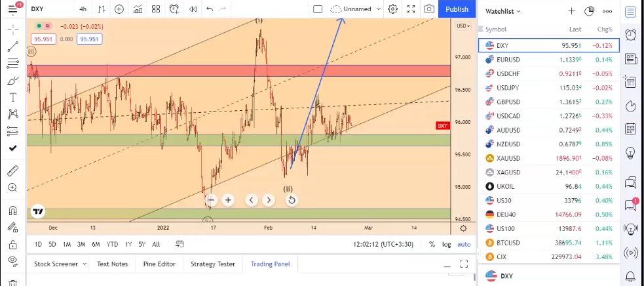The image size is (644, 286).
Task: Toggle the log scale option
Action: (447, 244)
